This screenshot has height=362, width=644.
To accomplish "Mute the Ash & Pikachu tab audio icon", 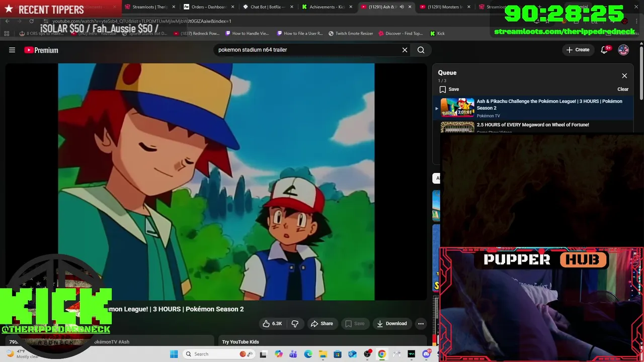I will pyautogui.click(x=401, y=7).
